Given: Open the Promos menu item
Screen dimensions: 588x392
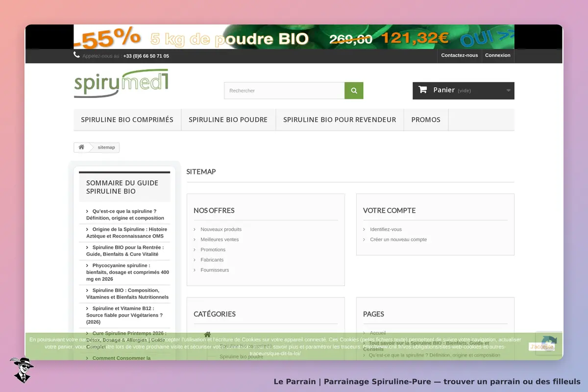Looking at the screenshot, I should point(426,120).
